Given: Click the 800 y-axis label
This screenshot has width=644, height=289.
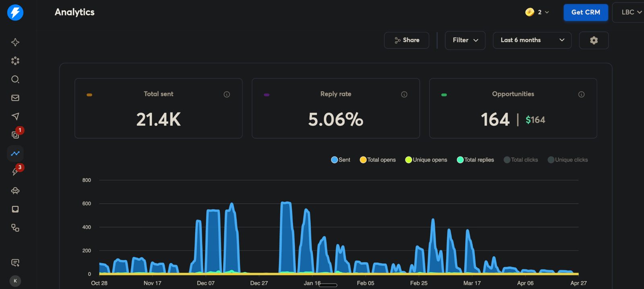Looking at the screenshot, I should [87, 180].
